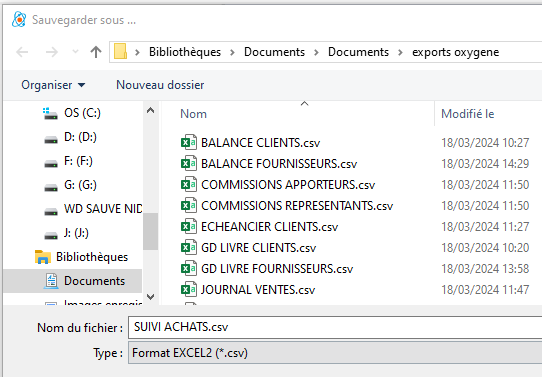Select first Documents breadcrumb in path
Image resolution: width=542 pixels, height=377 pixels.
(x=274, y=52)
